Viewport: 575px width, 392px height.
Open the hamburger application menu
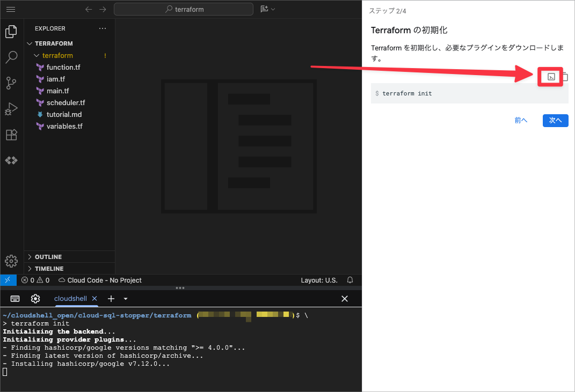tap(11, 9)
